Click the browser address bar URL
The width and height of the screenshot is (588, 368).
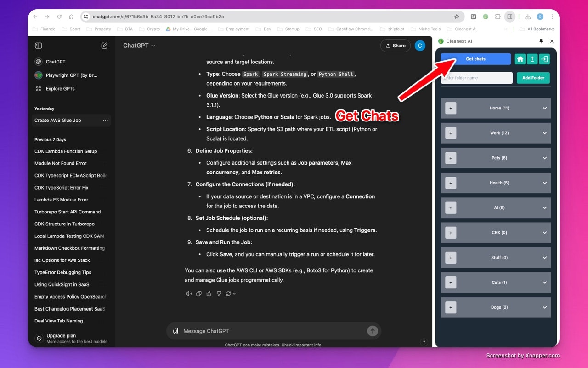pos(158,17)
